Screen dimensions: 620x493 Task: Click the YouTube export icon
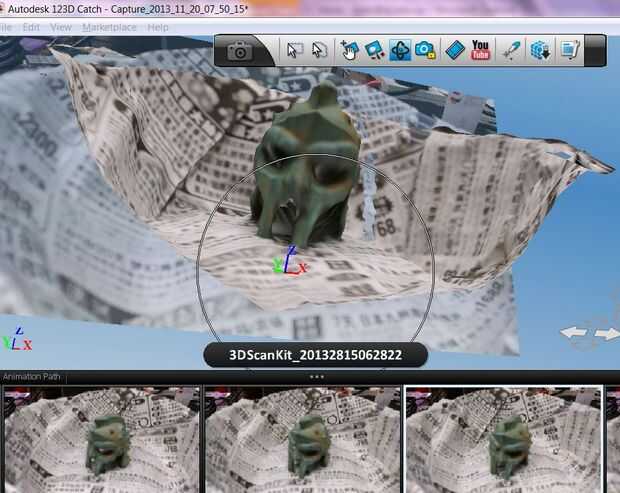point(480,50)
